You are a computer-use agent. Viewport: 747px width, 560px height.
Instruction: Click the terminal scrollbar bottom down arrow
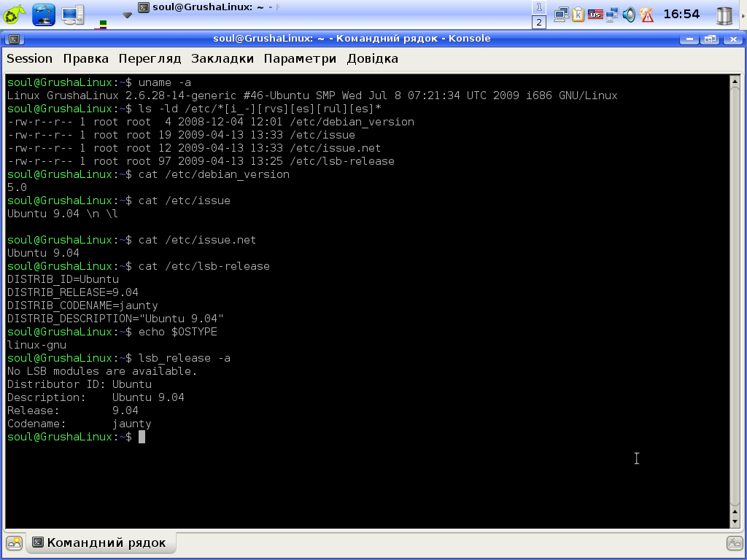735,521
